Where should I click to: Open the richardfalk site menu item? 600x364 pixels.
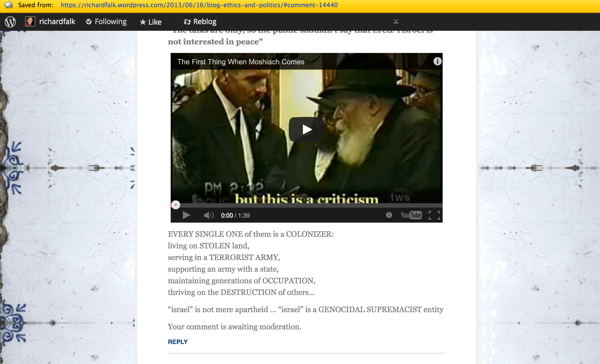[57, 22]
